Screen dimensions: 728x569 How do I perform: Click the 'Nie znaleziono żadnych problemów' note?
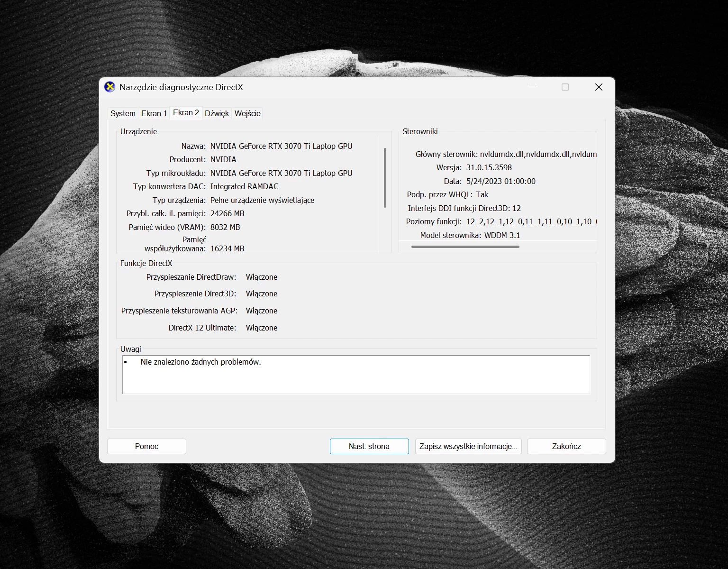click(x=200, y=362)
